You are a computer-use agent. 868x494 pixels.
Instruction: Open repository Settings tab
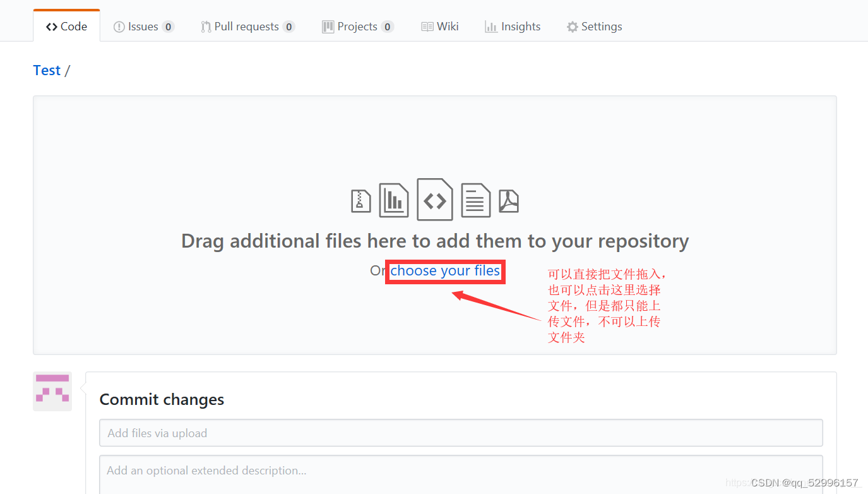pyautogui.click(x=594, y=27)
